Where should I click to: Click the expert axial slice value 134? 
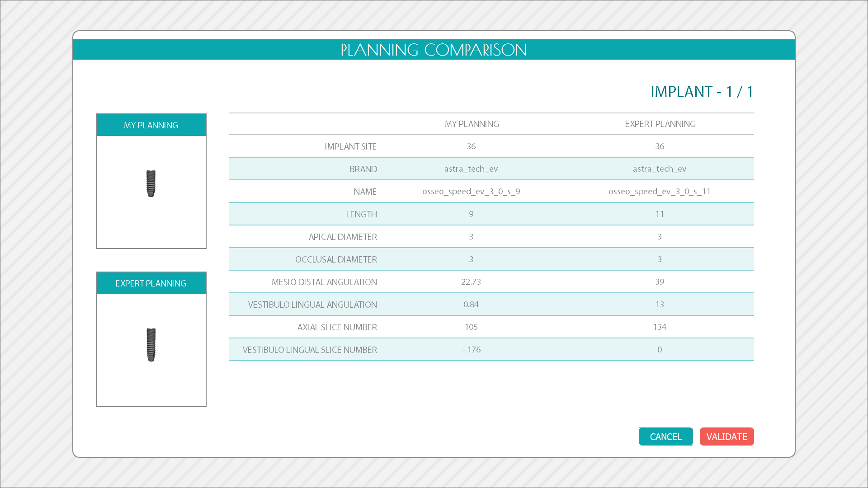[x=660, y=327]
